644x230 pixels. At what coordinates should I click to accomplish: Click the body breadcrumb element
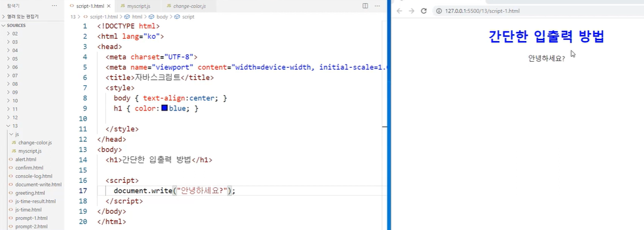[x=159, y=17]
